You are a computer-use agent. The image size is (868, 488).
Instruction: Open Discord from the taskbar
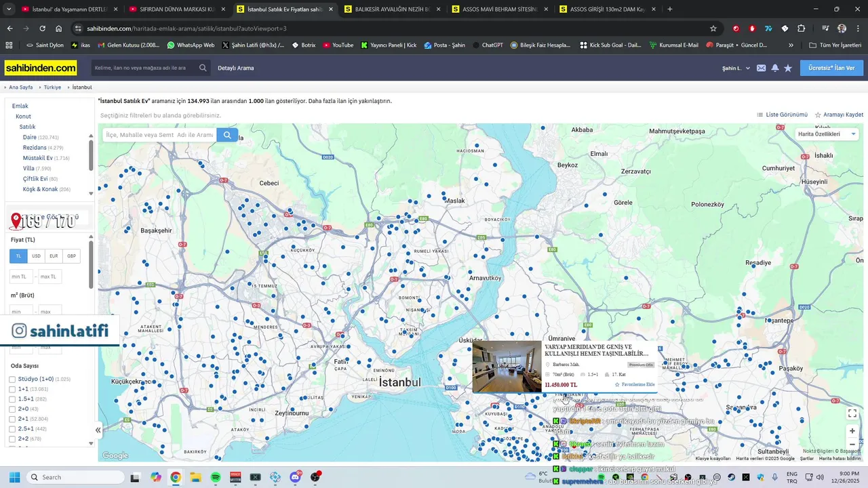tap(296, 477)
